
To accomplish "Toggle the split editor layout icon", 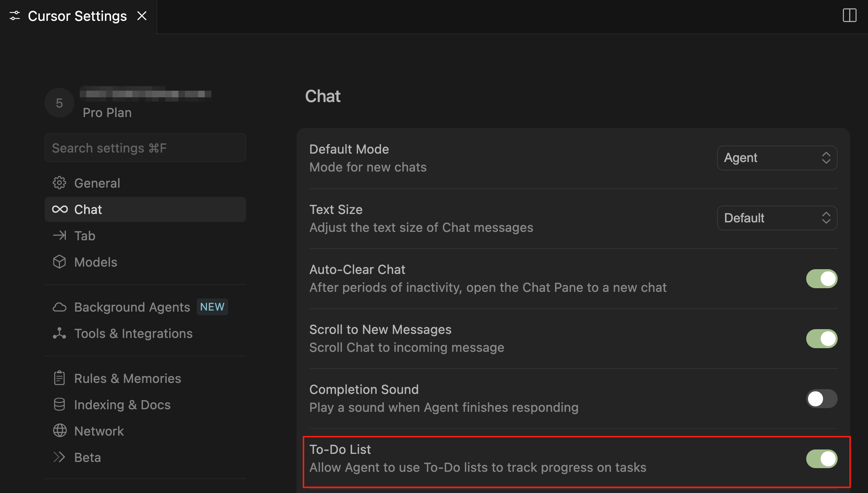I will coord(849,15).
